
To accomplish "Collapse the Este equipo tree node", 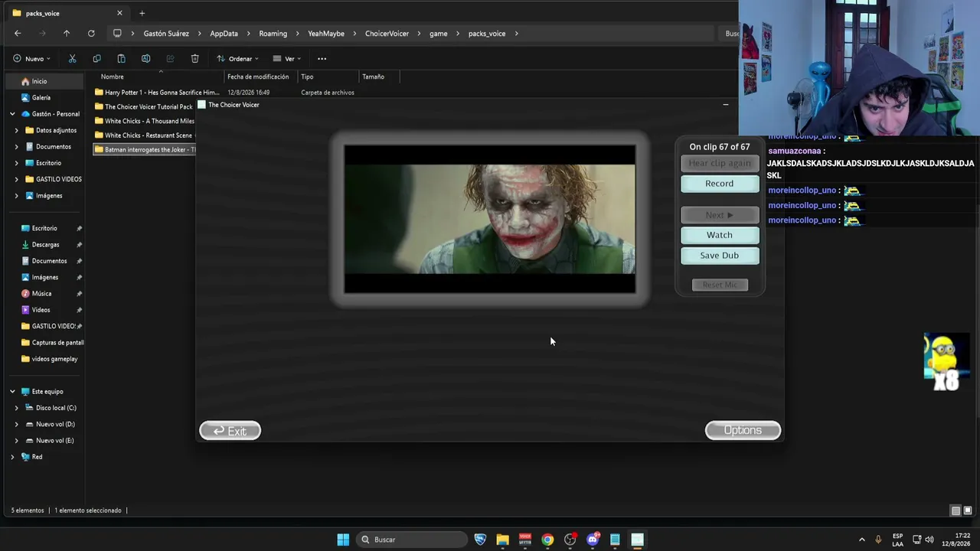I will click(x=12, y=392).
